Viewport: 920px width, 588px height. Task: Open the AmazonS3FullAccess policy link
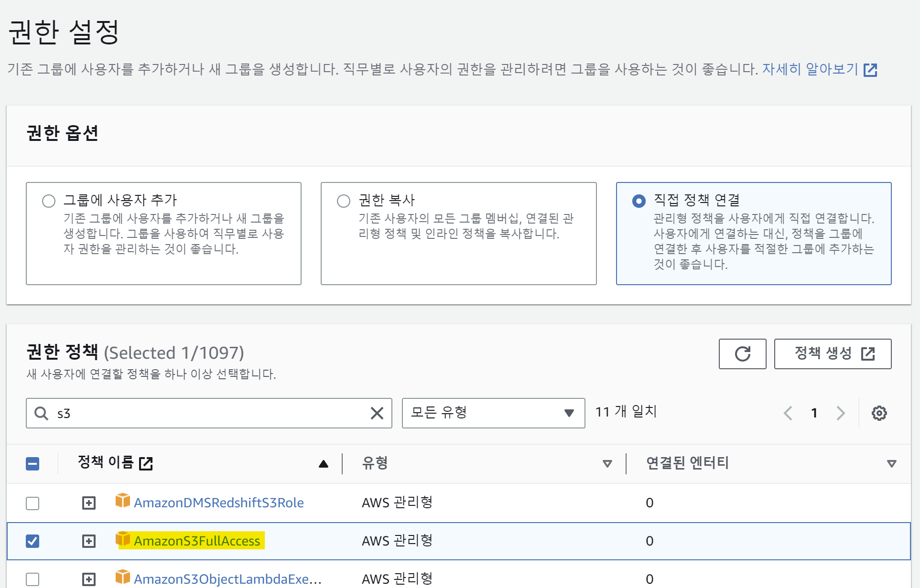197,541
